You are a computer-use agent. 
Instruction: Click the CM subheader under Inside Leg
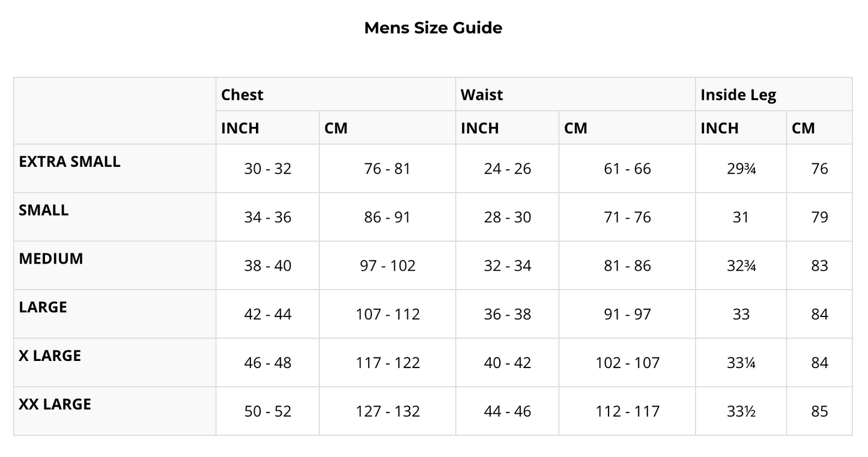point(803,128)
